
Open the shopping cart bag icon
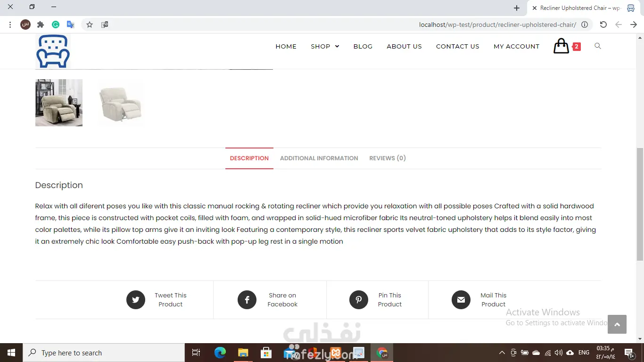[561, 46]
